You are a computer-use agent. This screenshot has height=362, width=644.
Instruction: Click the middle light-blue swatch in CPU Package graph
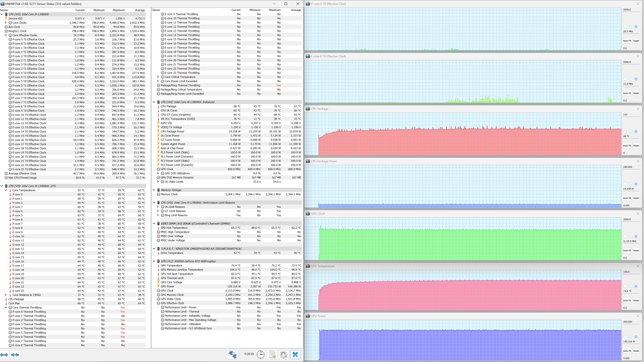(630, 132)
